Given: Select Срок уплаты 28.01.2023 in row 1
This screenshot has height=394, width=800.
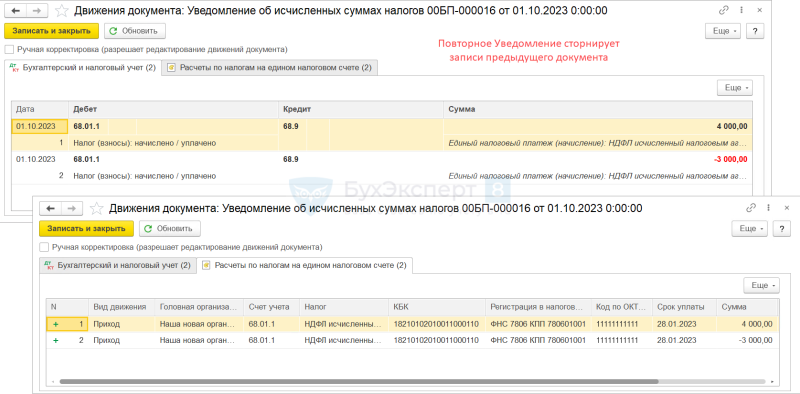Looking at the screenshot, I should pyautogui.click(x=684, y=324).
